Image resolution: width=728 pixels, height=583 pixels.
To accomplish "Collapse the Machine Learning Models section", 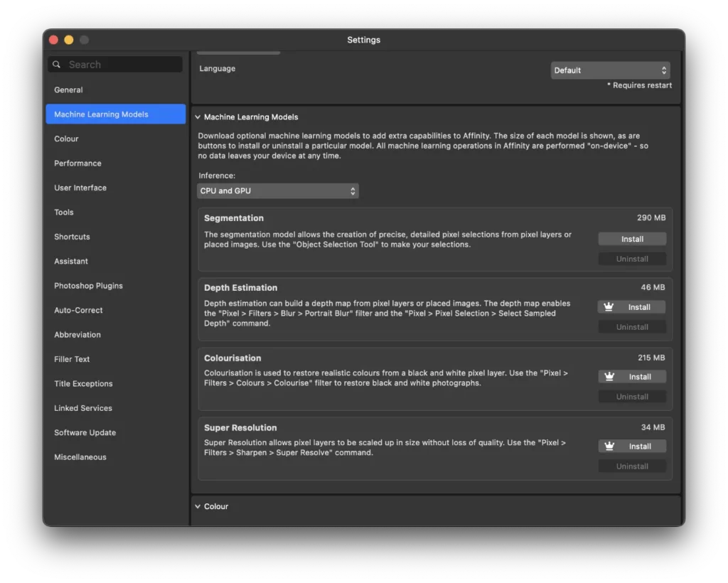I will [198, 117].
